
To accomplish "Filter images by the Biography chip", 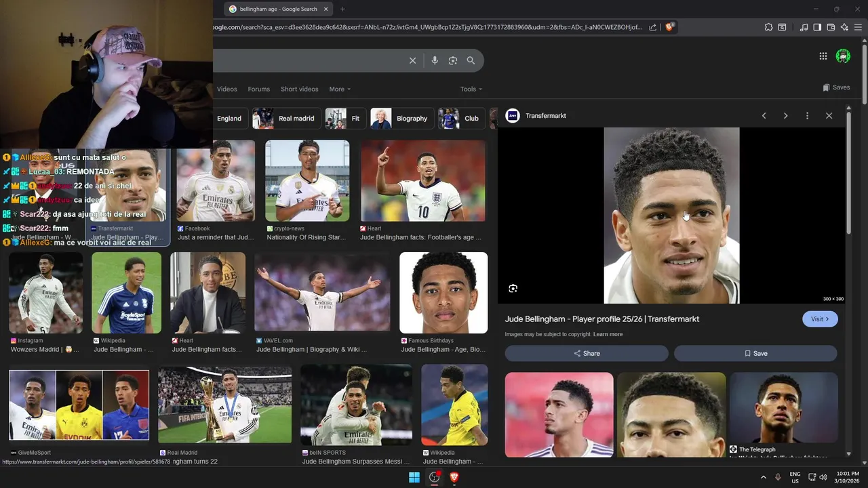I will point(401,118).
